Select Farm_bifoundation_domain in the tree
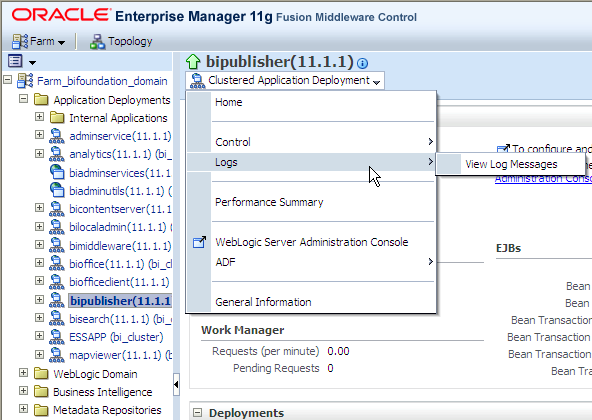This screenshot has width=592, height=420. [102, 81]
